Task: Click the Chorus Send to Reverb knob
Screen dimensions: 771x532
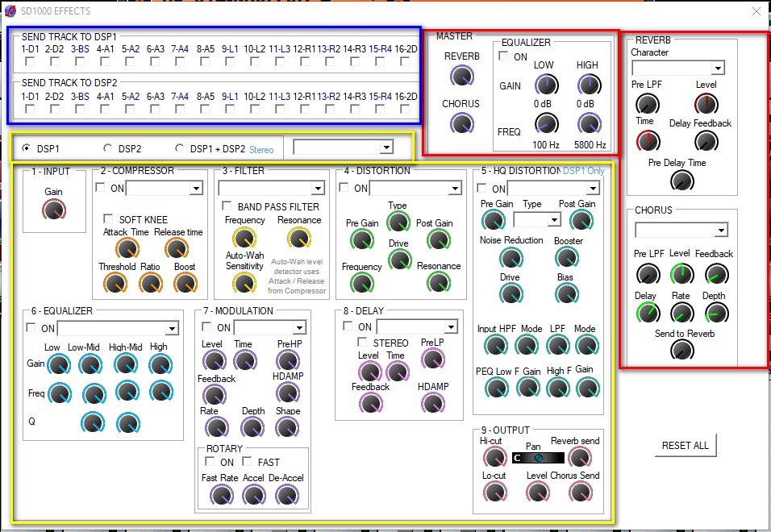Action: (x=682, y=351)
